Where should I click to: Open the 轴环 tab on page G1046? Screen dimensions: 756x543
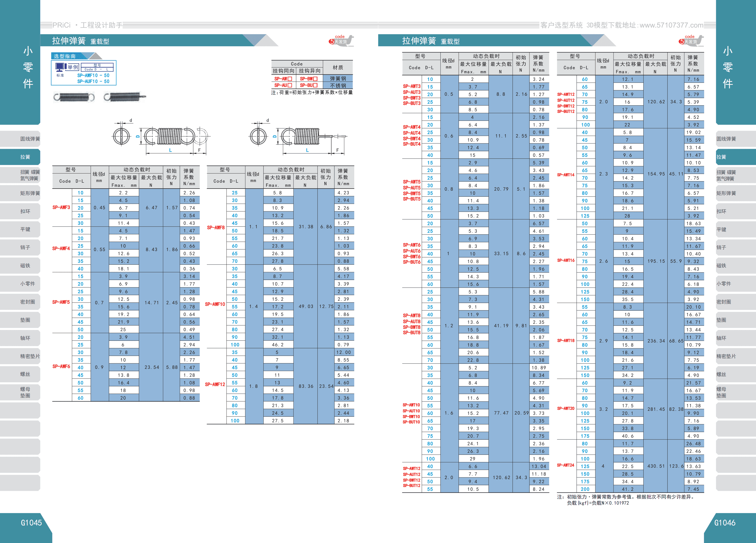point(736,338)
